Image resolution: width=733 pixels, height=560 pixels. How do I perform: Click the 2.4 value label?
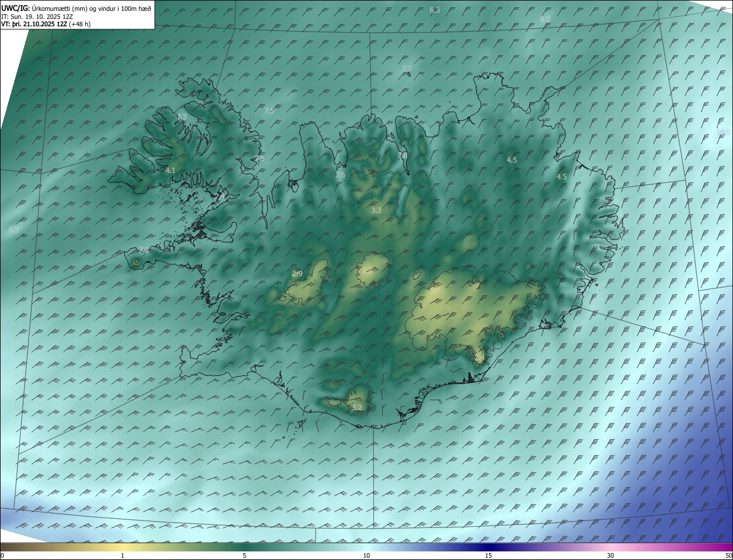[x=479, y=358]
